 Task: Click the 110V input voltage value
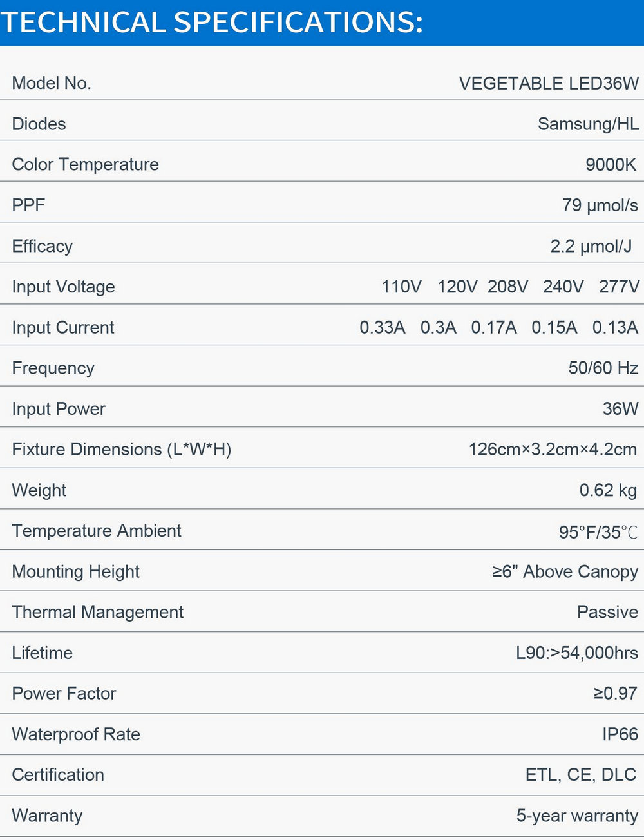tap(401, 287)
